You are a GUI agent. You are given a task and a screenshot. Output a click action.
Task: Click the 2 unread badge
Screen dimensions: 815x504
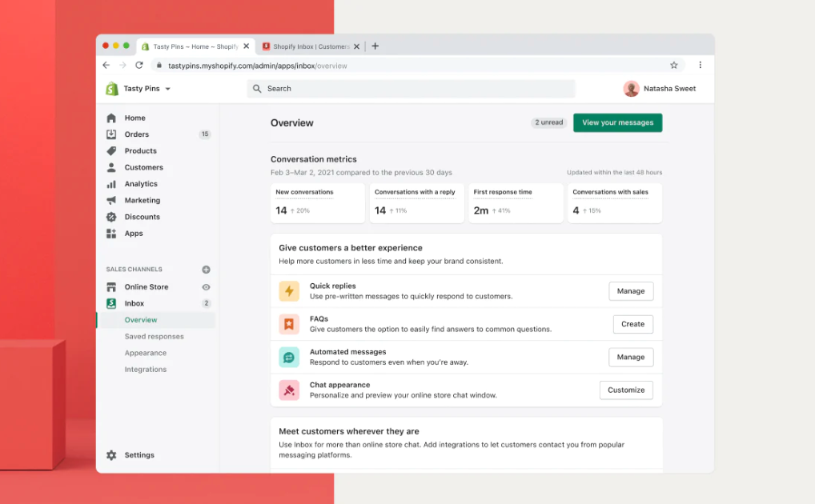pyautogui.click(x=549, y=122)
